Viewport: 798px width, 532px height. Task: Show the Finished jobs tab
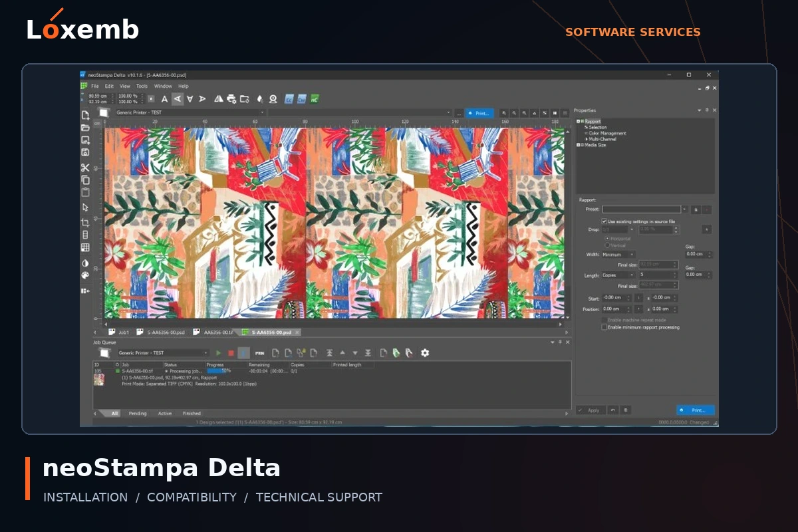pyautogui.click(x=192, y=414)
